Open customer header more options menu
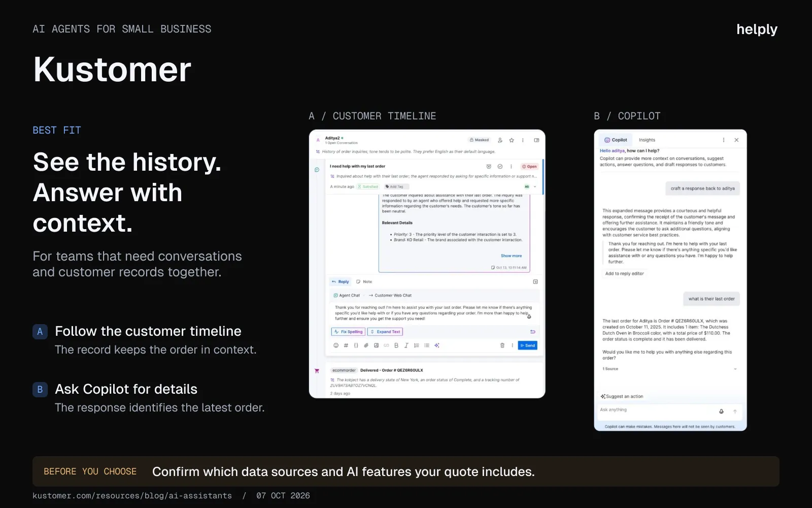812x508 pixels. 523,140
